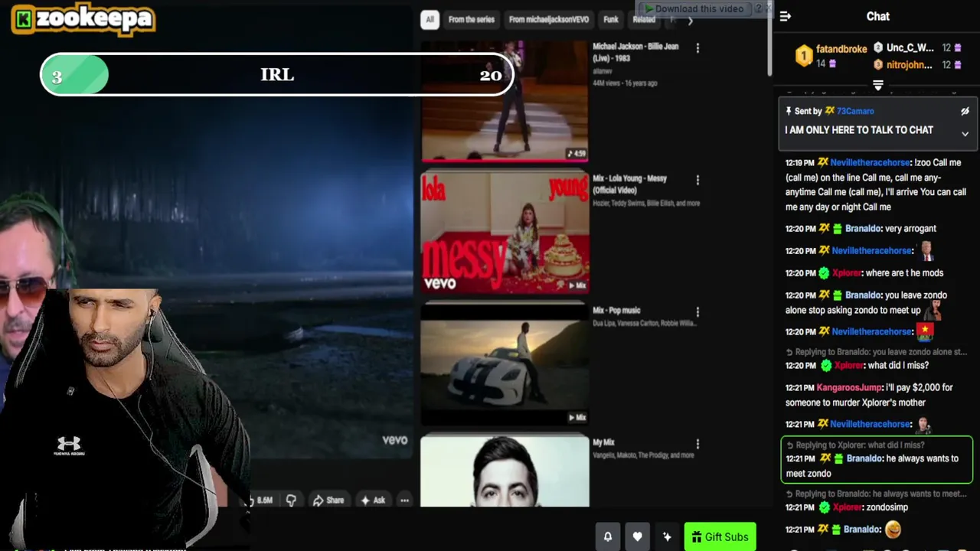Collapse chat with the arrow icon
This screenshot has width=980, height=551.
tap(785, 16)
